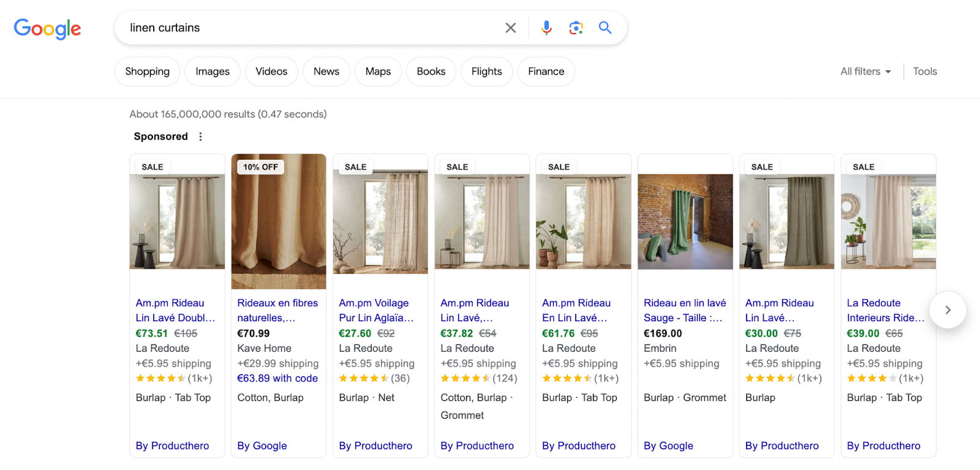The height and width of the screenshot is (470, 980).
Task: Click the star rating with (124) reviews
Action: [479, 378]
